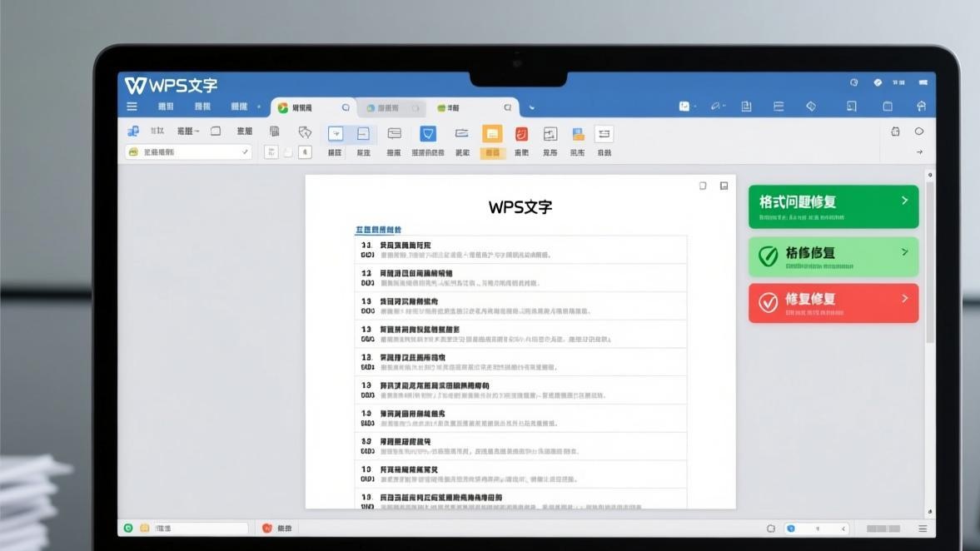This screenshot has width=980, height=551.
Task: Click the white boxed swap-arrows icon in the ribbon
Action: click(604, 134)
